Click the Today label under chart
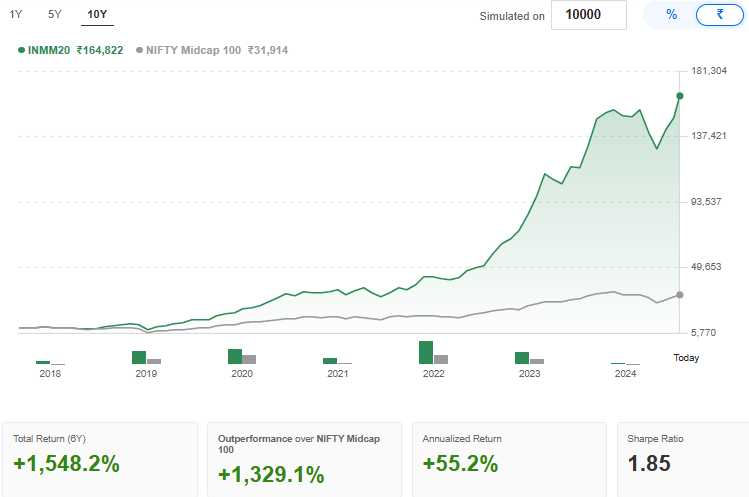This screenshot has height=497, width=749. pos(686,358)
